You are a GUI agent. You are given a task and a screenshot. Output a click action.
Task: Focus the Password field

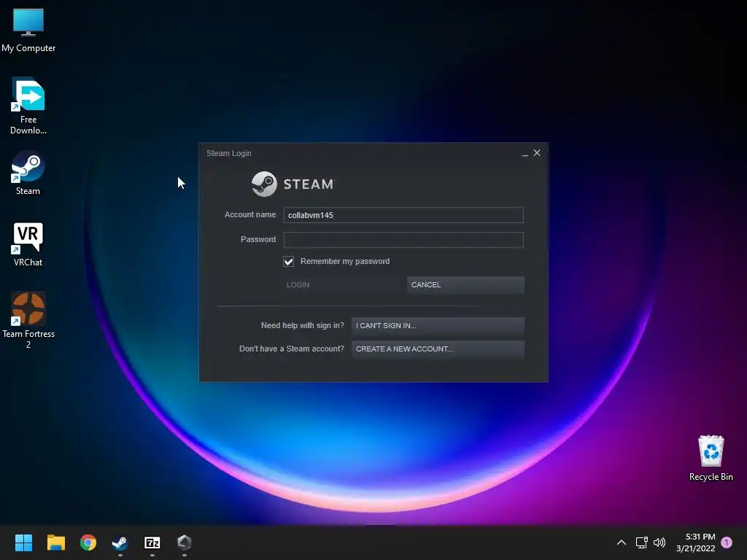(x=403, y=239)
